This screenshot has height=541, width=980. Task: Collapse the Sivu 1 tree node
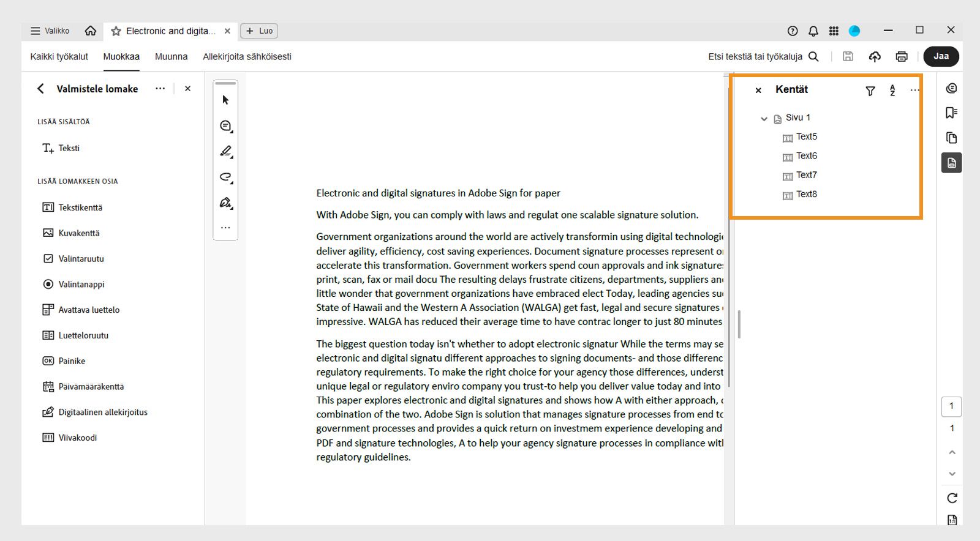coord(764,118)
